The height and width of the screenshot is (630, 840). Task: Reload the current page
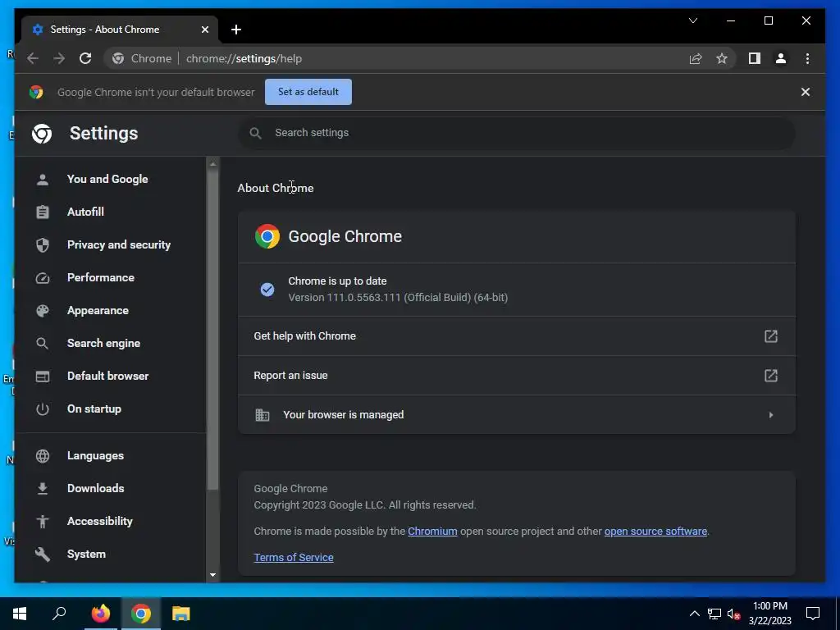(85, 58)
